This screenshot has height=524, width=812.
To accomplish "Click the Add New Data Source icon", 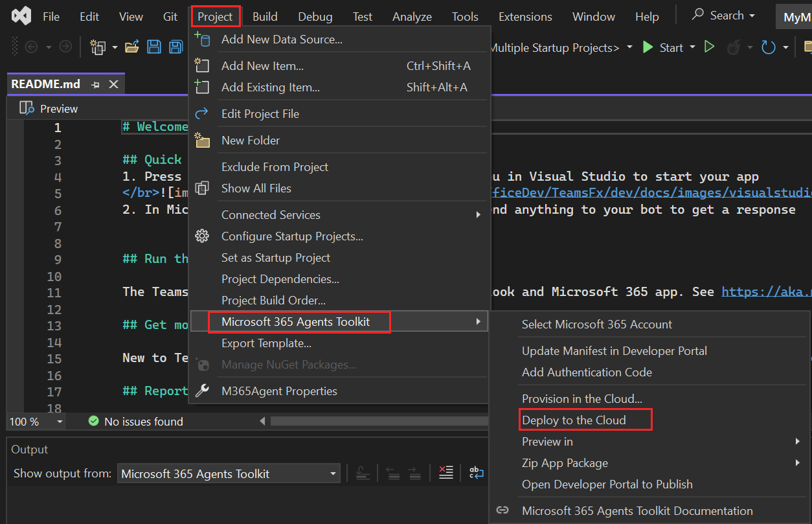I will (202, 39).
